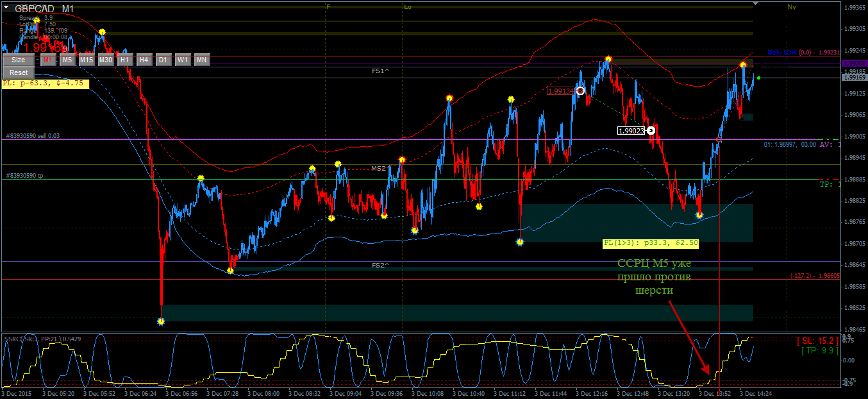Click the F session label at top

(x=328, y=6)
